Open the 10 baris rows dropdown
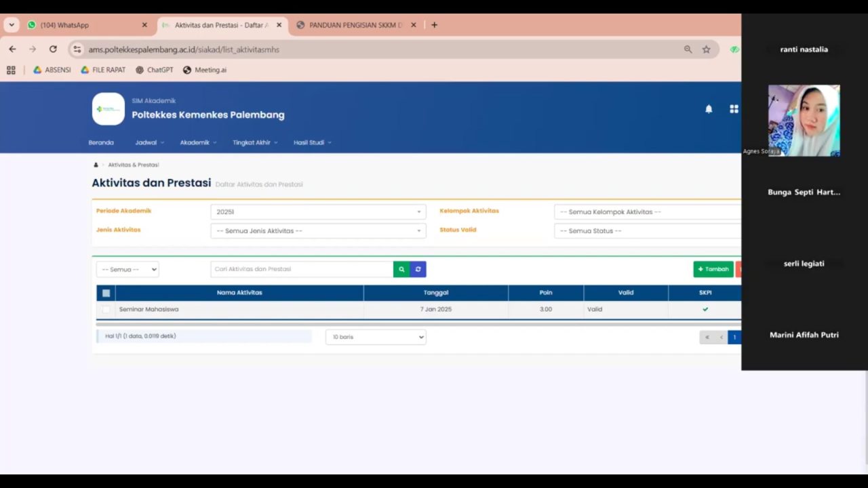868x488 pixels. click(376, 337)
